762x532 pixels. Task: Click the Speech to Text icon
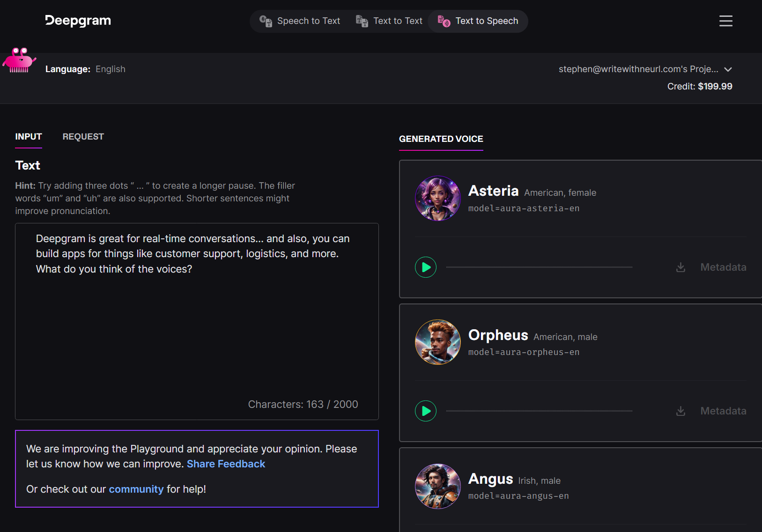(266, 21)
